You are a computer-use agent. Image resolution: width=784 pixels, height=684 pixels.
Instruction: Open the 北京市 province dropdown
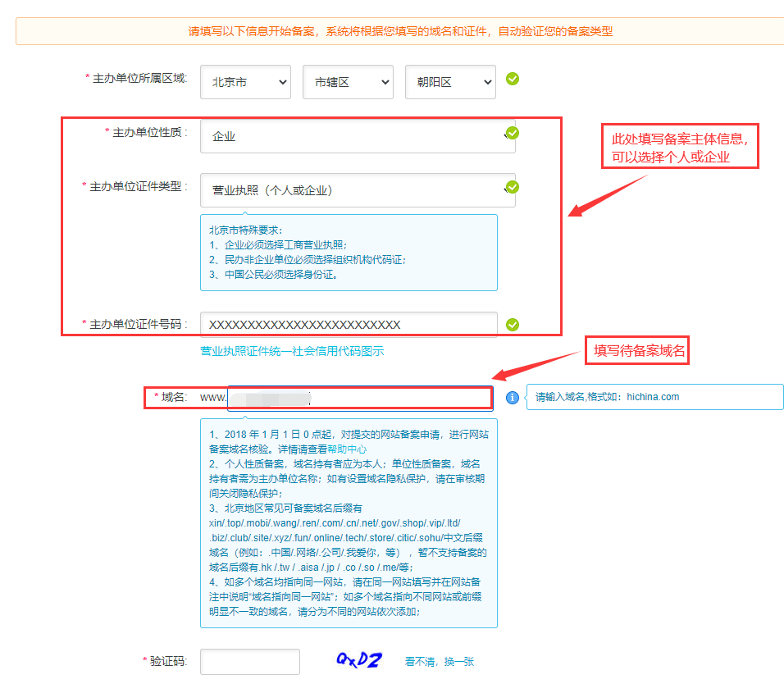tap(245, 82)
